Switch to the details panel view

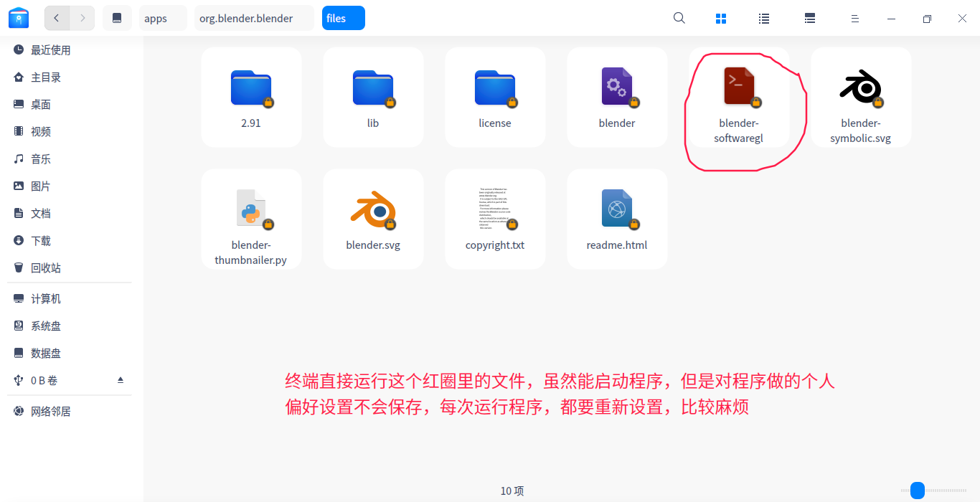point(810,19)
